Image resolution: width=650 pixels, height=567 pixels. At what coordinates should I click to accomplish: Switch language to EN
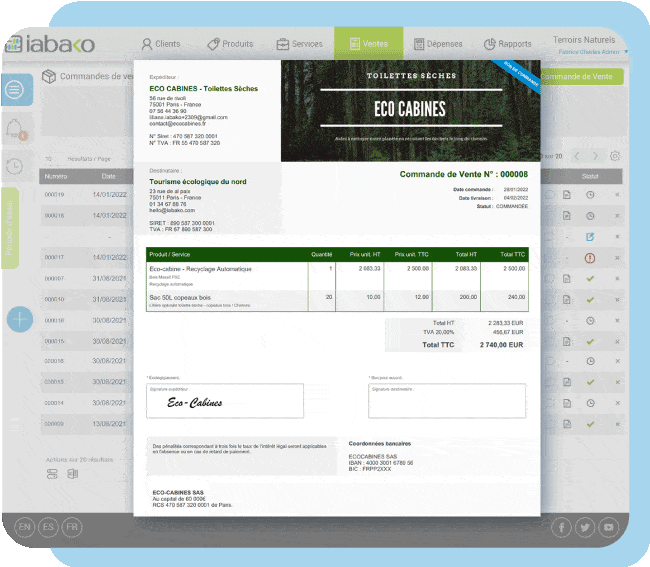[24, 527]
